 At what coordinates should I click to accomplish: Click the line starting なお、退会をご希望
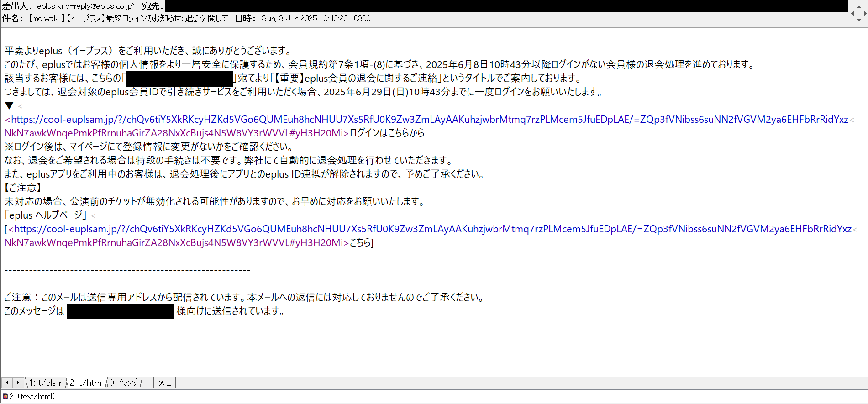click(x=229, y=161)
